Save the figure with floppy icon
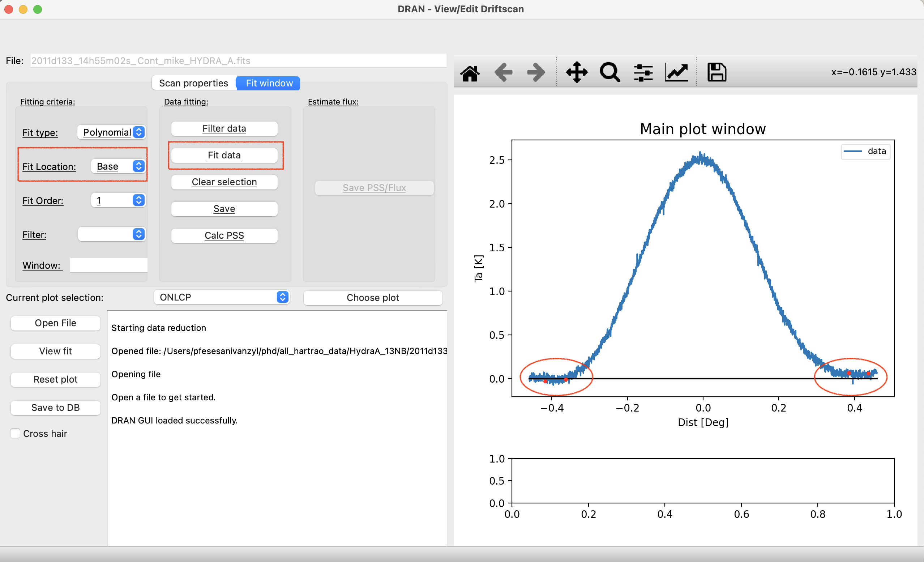 coord(716,72)
